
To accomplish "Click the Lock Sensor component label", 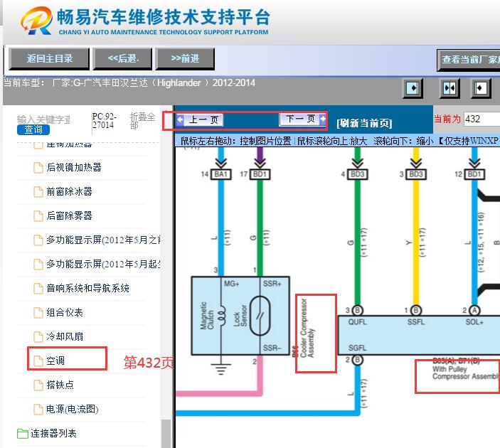I will tap(240, 316).
